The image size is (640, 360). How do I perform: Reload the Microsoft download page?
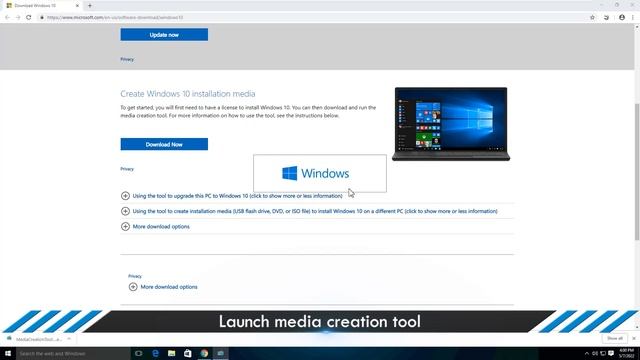[29, 18]
